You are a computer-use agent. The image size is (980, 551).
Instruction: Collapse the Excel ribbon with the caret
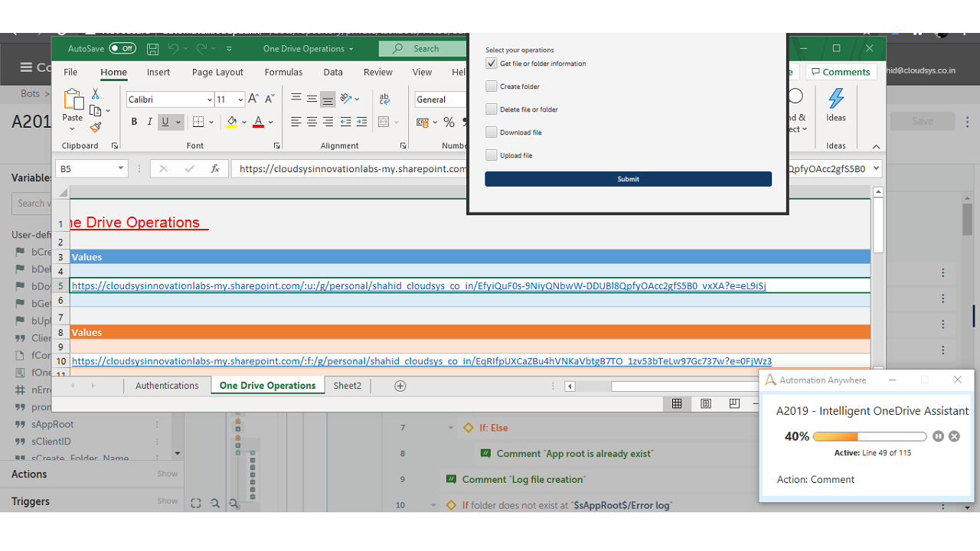(x=876, y=146)
